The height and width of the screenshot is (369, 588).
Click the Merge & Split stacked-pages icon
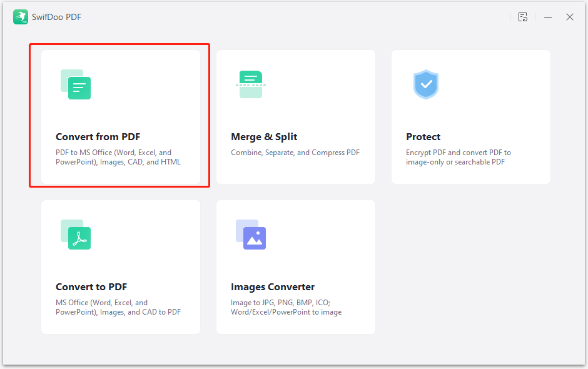[250, 84]
